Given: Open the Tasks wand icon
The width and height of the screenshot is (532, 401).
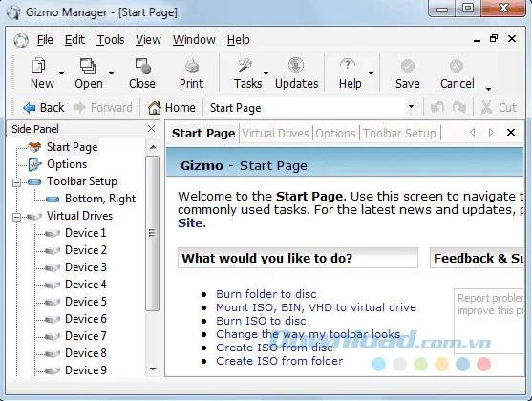Looking at the screenshot, I should tap(245, 65).
